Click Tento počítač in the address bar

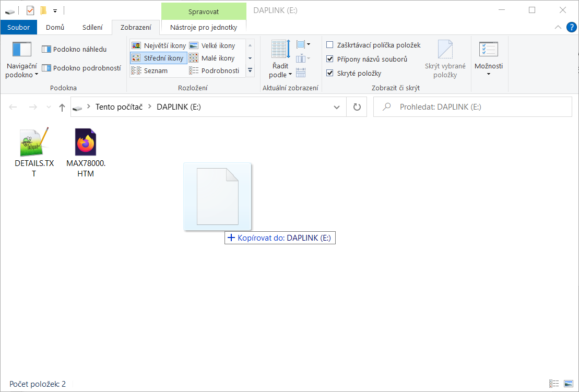(119, 107)
